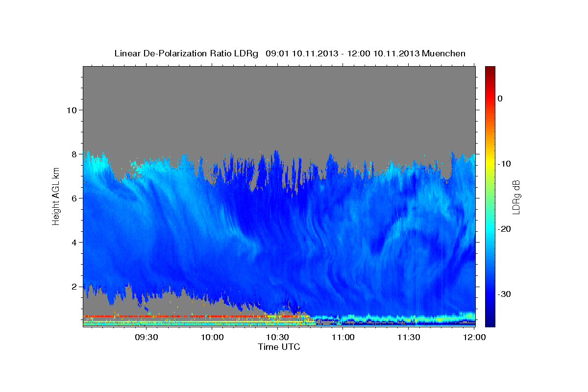The width and height of the screenshot is (588, 392).
Task: Click the '12:00' time tick label
Action: click(474, 338)
